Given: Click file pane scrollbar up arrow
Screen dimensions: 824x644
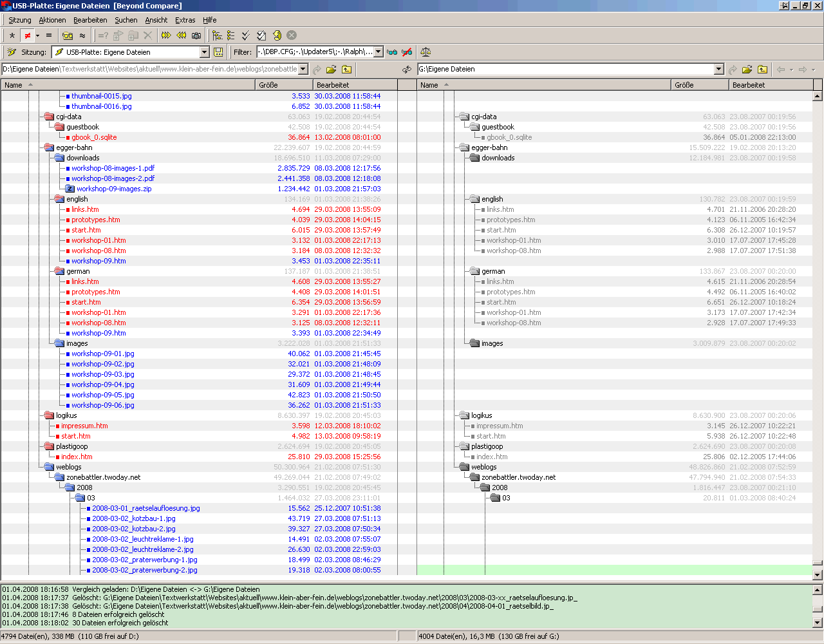Looking at the screenshot, I should click(x=818, y=96).
